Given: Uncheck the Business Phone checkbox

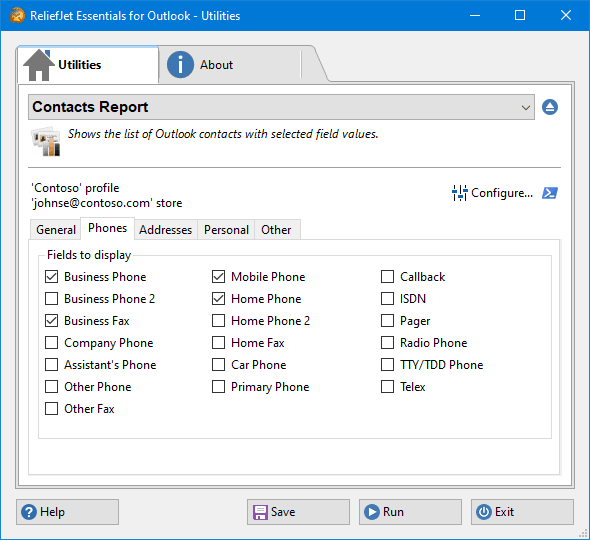Looking at the screenshot, I should click(52, 277).
